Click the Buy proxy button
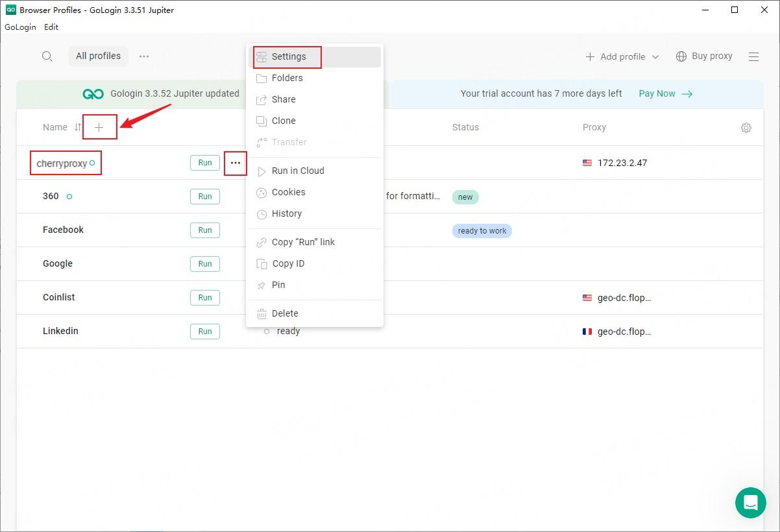The width and height of the screenshot is (780, 532). [704, 56]
